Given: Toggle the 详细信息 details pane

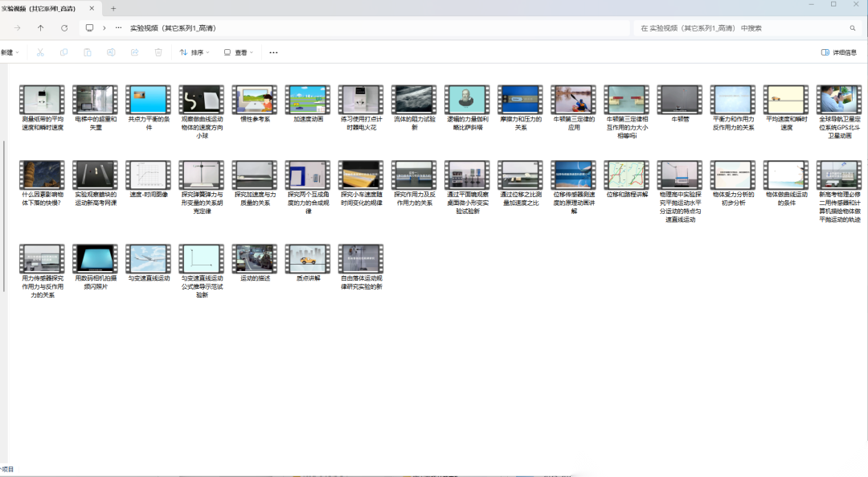Looking at the screenshot, I should (838, 52).
